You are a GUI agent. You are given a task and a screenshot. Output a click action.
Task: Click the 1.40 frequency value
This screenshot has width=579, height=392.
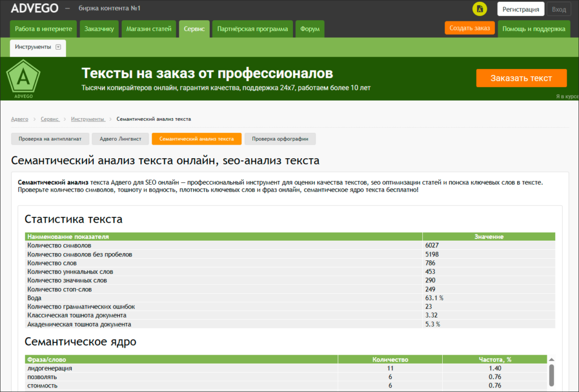(x=495, y=368)
